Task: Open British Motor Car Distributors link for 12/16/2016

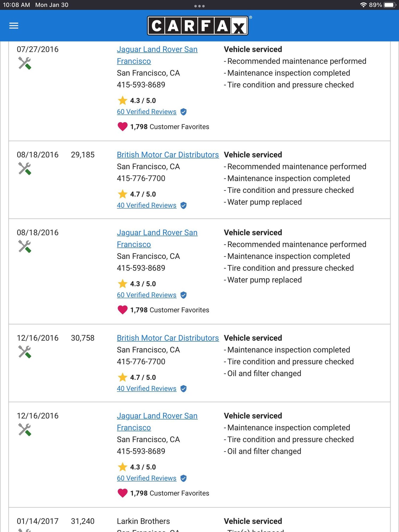Action: pyautogui.click(x=168, y=338)
